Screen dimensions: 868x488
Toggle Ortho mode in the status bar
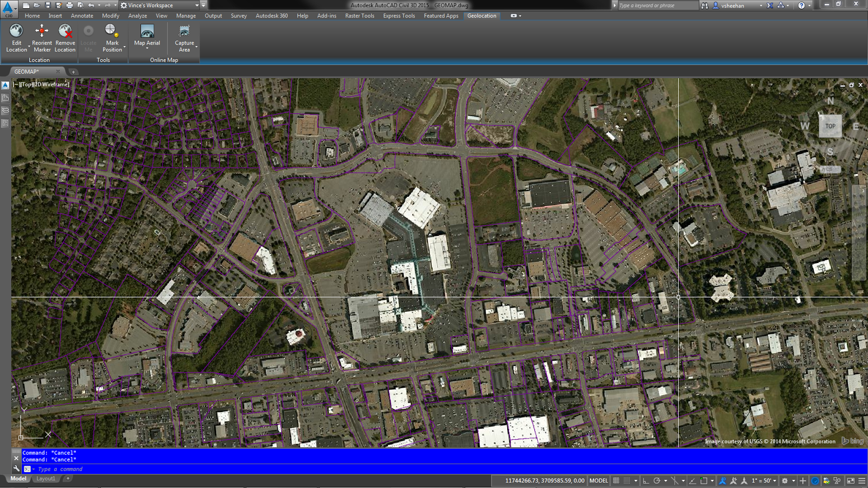pyautogui.click(x=646, y=480)
